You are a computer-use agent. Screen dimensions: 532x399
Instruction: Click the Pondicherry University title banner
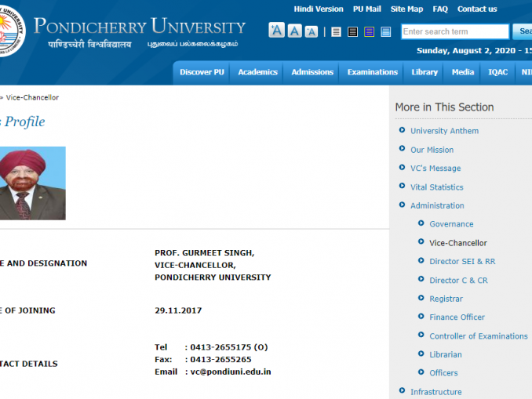point(140,27)
